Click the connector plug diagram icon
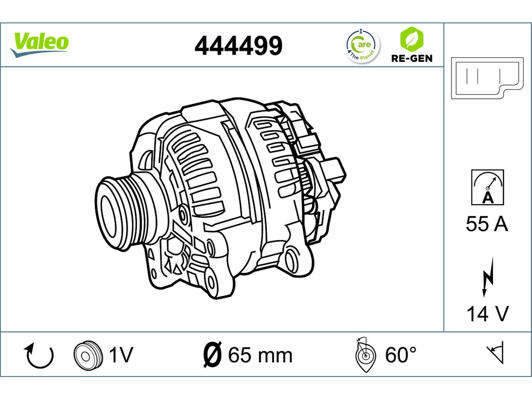 click(x=487, y=78)
